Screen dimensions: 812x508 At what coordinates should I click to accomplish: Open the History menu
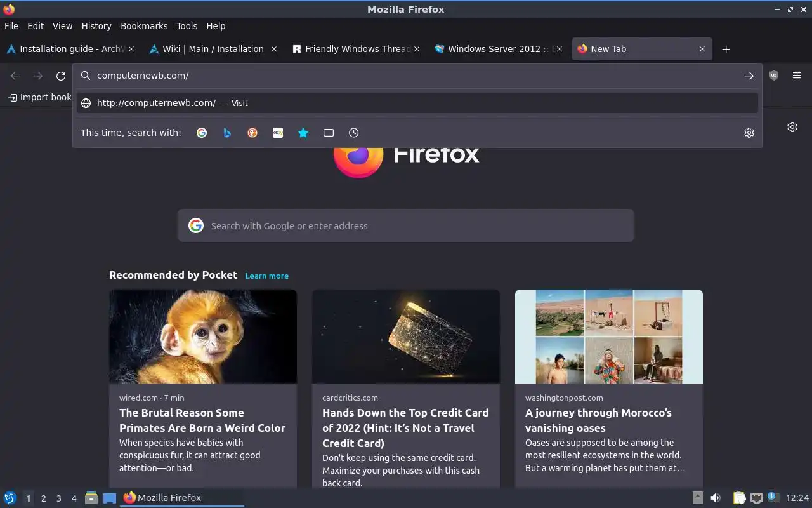[96, 26]
